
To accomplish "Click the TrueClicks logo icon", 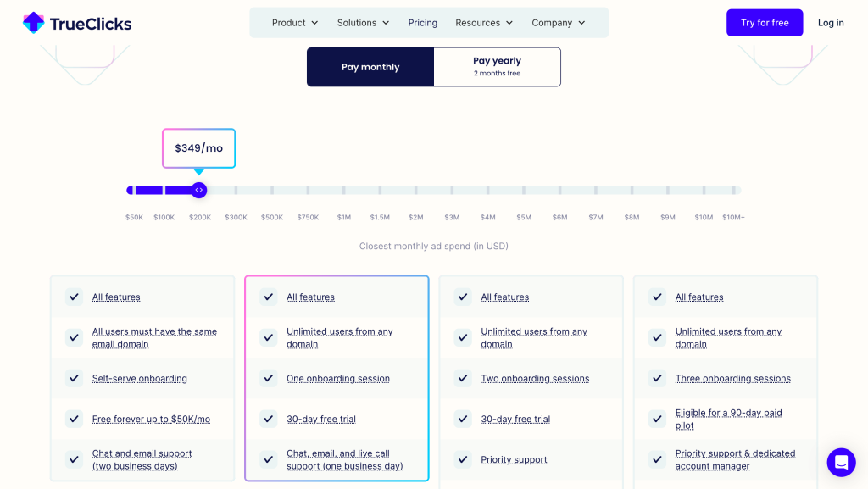I will pos(32,23).
